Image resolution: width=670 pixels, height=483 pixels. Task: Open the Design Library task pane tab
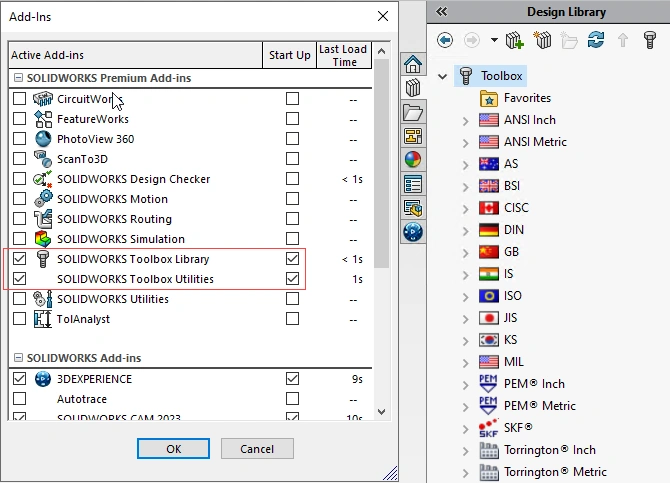(x=413, y=88)
